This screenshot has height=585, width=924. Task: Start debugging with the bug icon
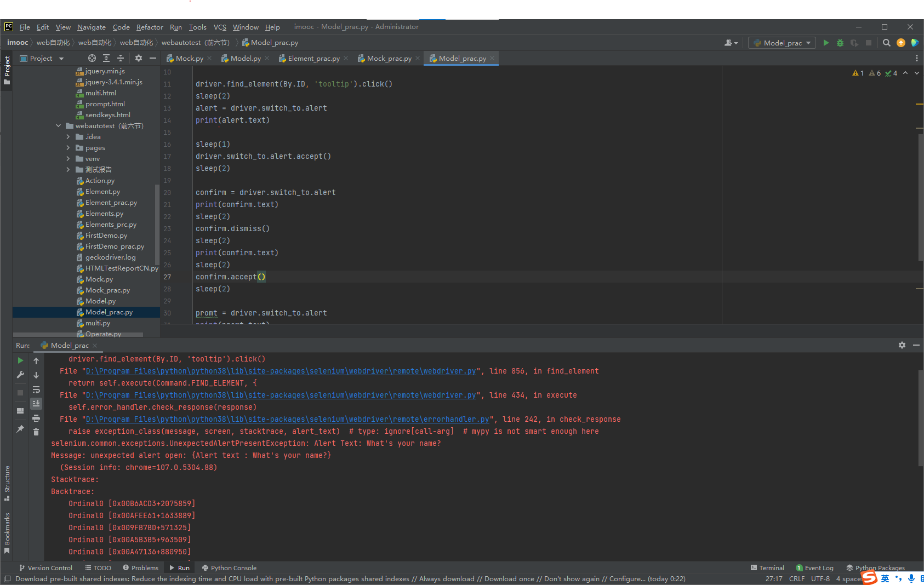tap(840, 43)
